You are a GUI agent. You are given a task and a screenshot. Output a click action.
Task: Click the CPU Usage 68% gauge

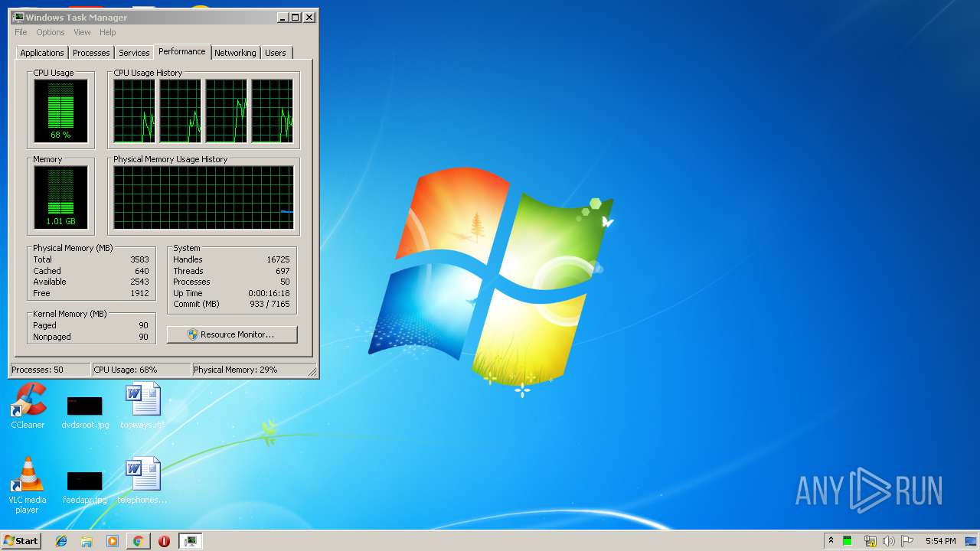pos(60,110)
